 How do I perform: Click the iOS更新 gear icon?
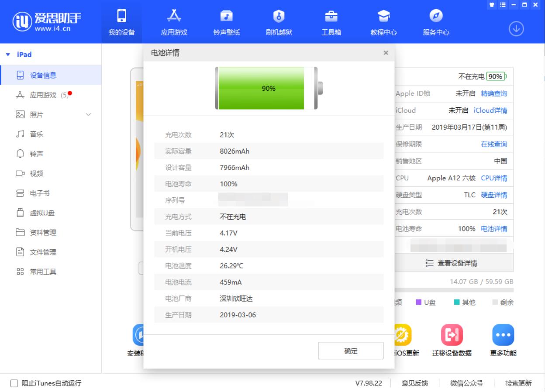point(402,334)
